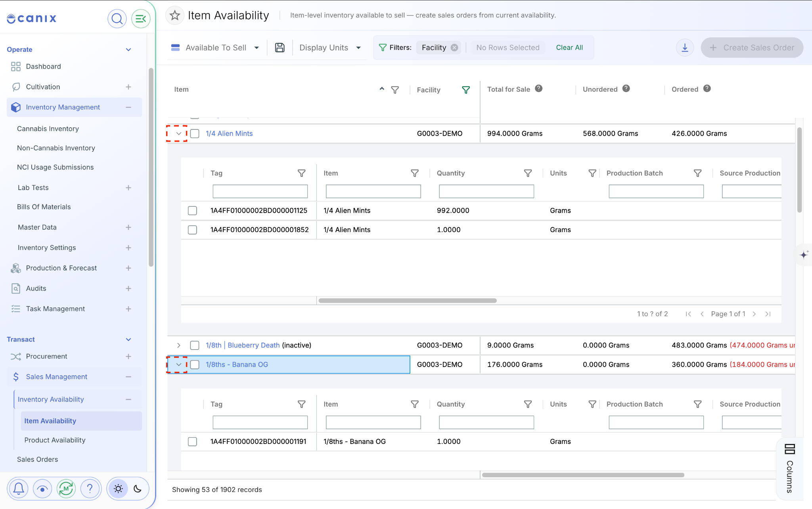Click the save view floppy disk icon

coord(280,48)
